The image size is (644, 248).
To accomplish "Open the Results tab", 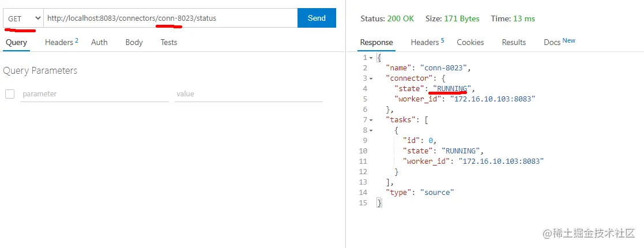I will click(x=514, y=42).
